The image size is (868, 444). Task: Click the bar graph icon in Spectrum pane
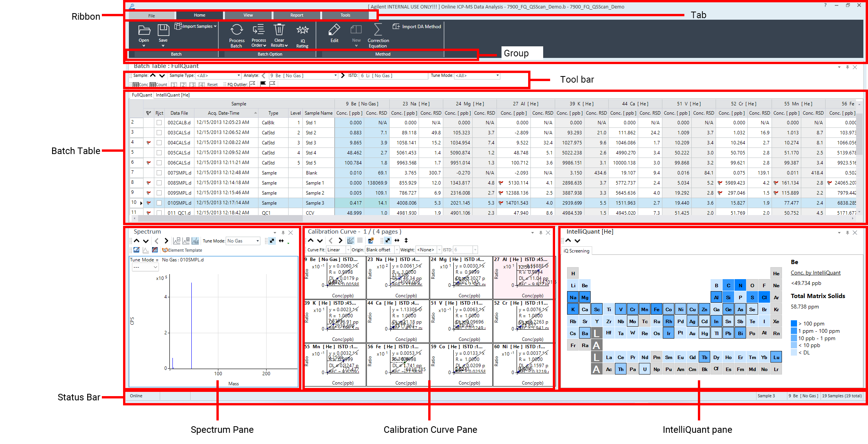195,241
